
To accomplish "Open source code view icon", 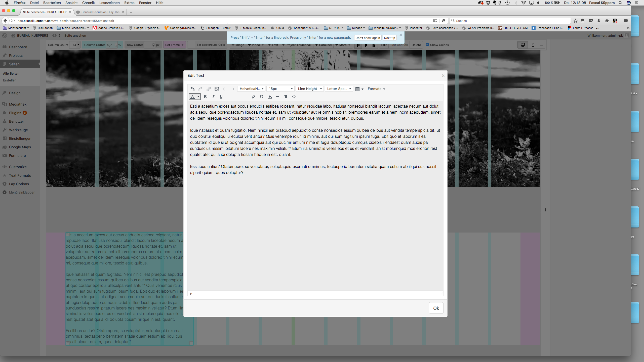I will tap(294, 97).
